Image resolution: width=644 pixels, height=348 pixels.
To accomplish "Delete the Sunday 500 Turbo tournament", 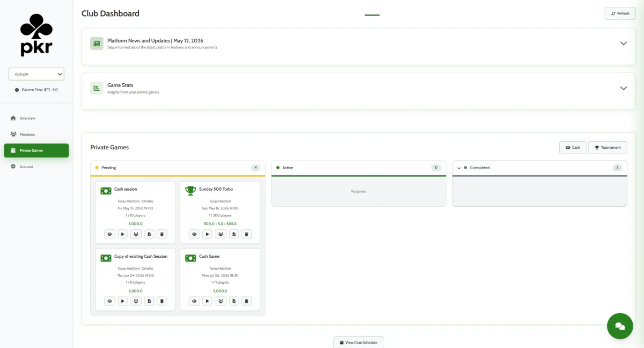I will pyautogui.click(x=246, y=234).
